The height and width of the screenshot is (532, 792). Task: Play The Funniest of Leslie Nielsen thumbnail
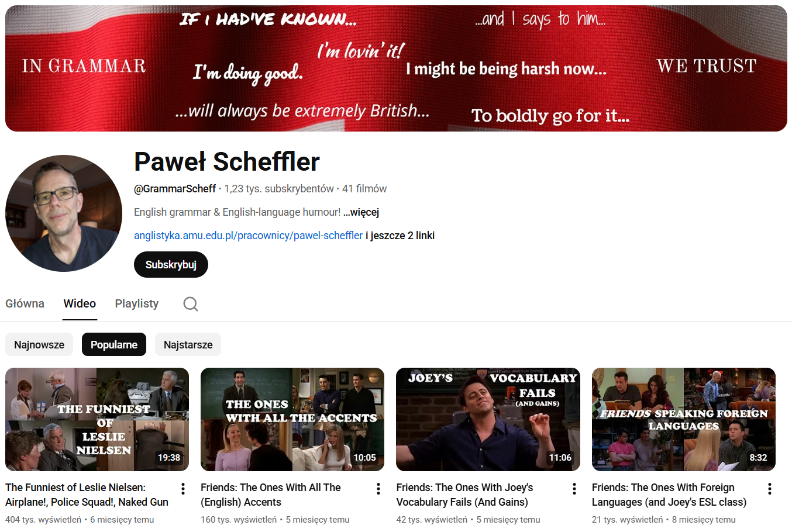(97, 419)
